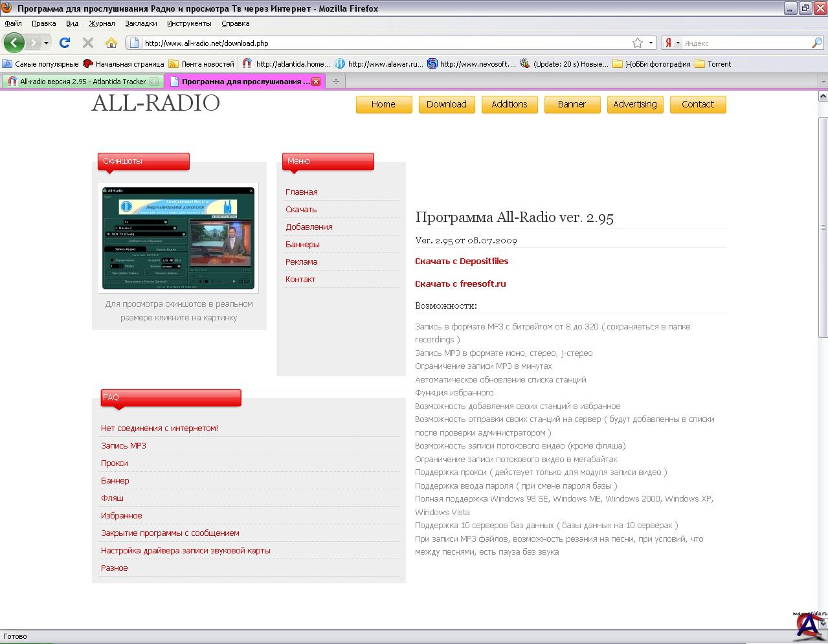Click the Stop loading X icon
This screenshot has height=644, width=828.
point(88,43)
